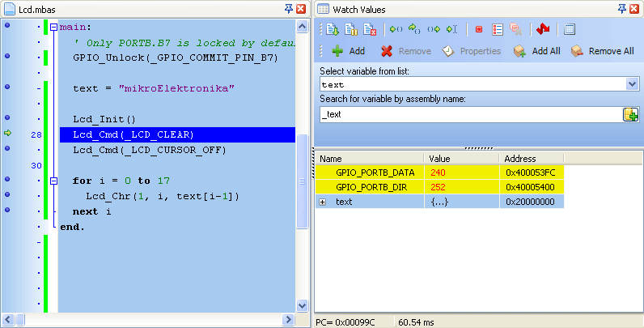The width and height of the screenshot is (644, 328).
Task: Click the value 252 in the watch list
Action: 438,187
